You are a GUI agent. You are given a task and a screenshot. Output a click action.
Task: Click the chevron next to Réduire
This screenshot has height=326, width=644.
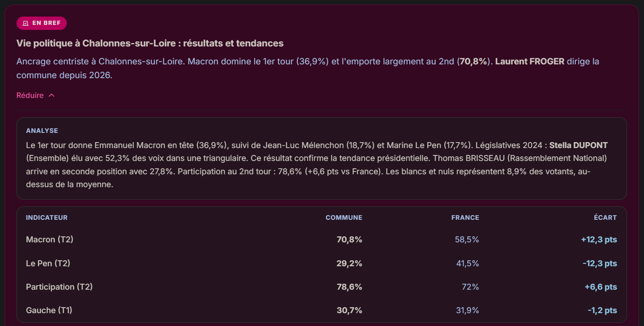point(52,95)
